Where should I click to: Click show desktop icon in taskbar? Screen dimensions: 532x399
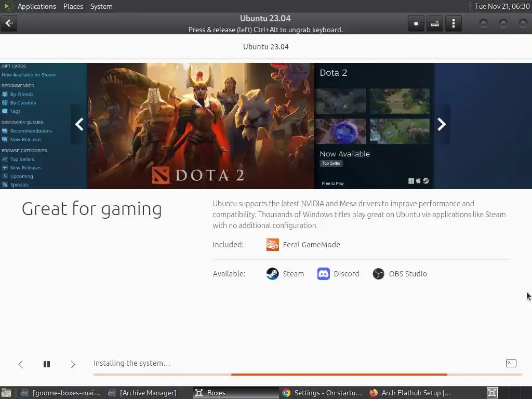tap(6, 393)
